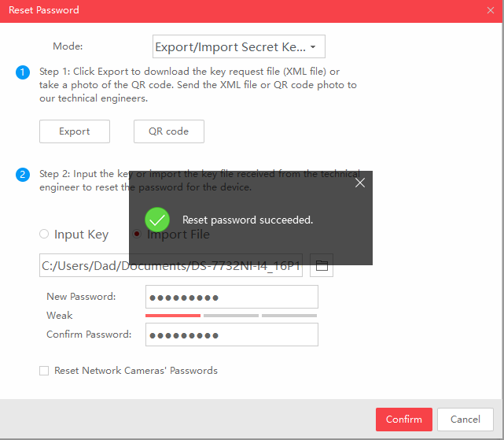Select the Import File radio option
The image size is (504, 440).
click(x=137, y=235)
